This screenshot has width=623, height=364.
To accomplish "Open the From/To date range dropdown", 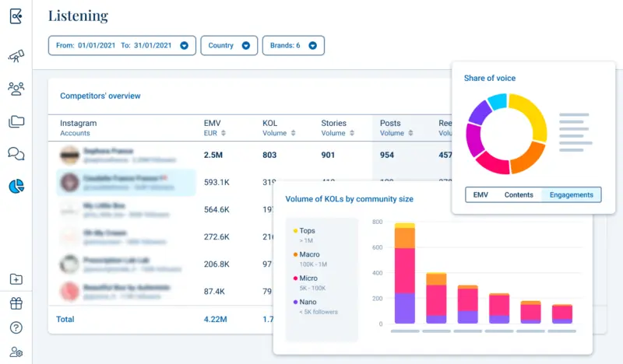I will tap(121, 46).
